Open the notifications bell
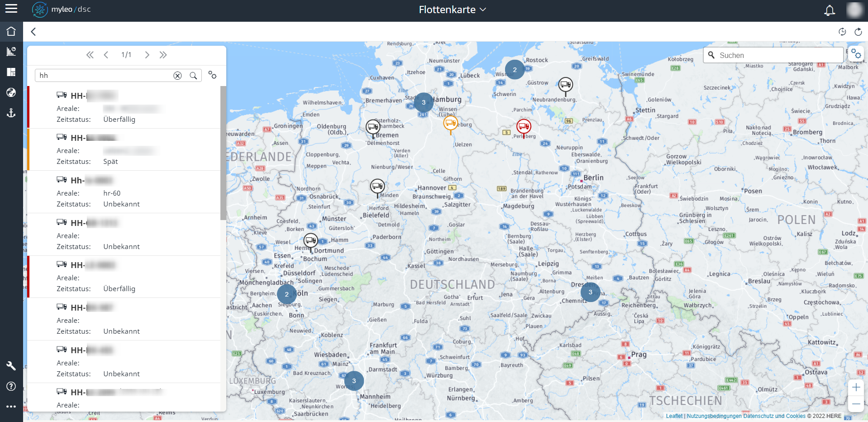This screenshot has width=868, height=422. [x=830, y=10]
